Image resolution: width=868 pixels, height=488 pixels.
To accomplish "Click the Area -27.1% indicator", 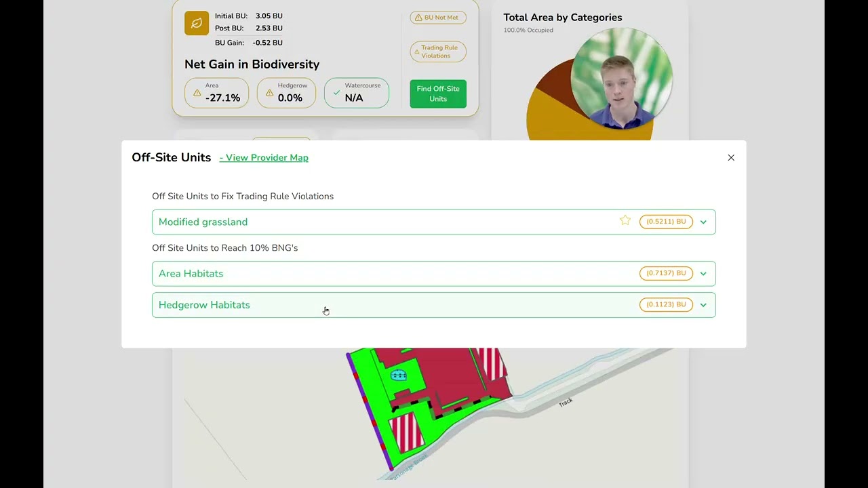I will pyautogui.click(x=216, y=93).
